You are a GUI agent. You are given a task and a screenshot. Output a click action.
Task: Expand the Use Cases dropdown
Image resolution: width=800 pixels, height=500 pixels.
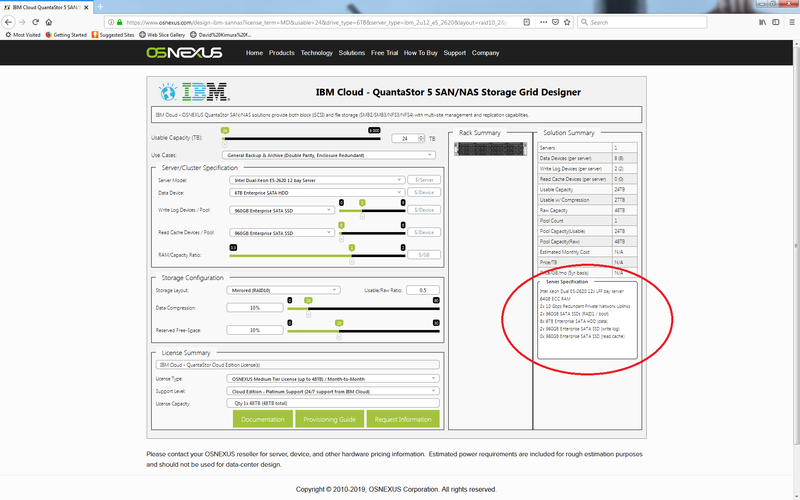point(329,155)
